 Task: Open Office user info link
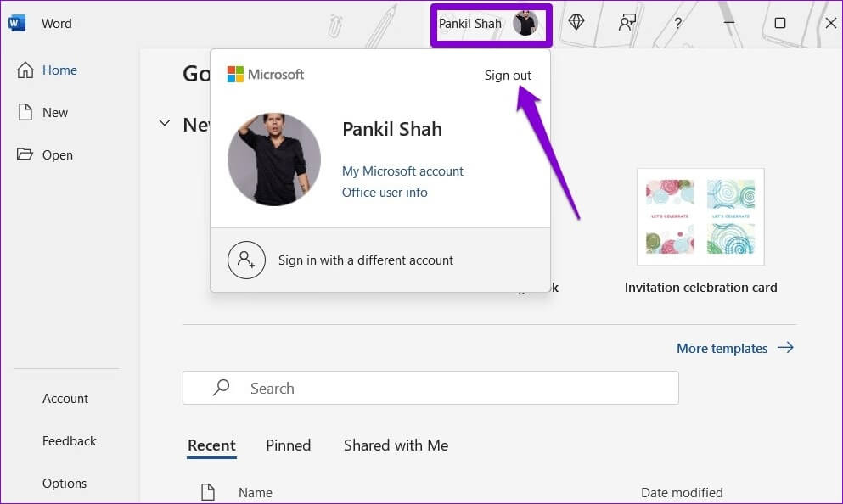tap(385, 193)
